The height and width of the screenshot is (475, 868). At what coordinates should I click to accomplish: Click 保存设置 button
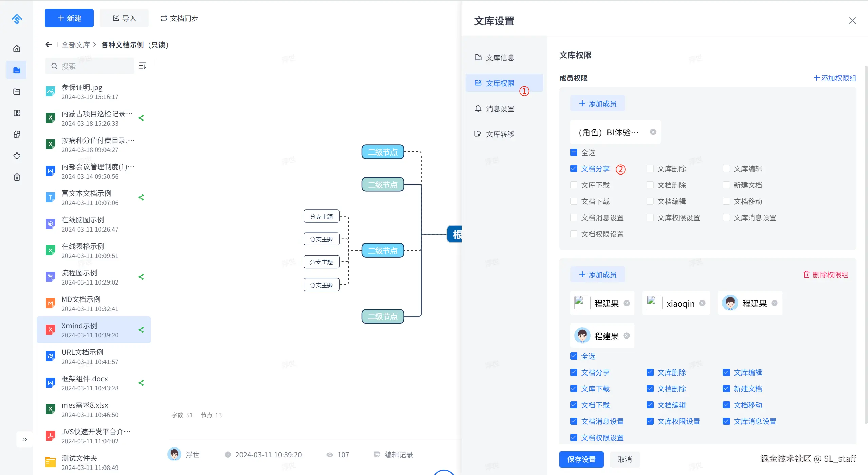tap(581, 459)
